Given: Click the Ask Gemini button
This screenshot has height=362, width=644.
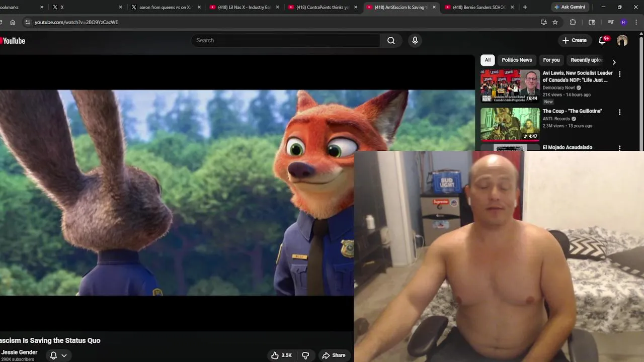Looking at the screenshot, I should 569,7.
